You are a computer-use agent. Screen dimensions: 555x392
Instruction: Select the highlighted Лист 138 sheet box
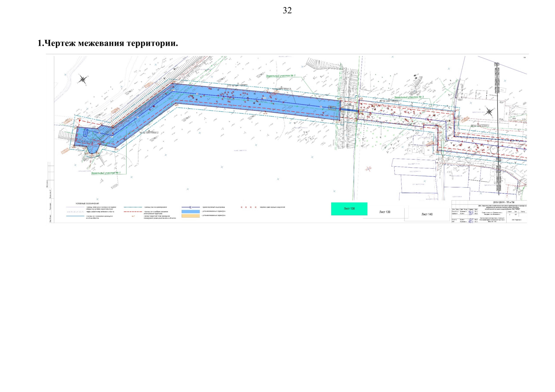pos(349,209)
